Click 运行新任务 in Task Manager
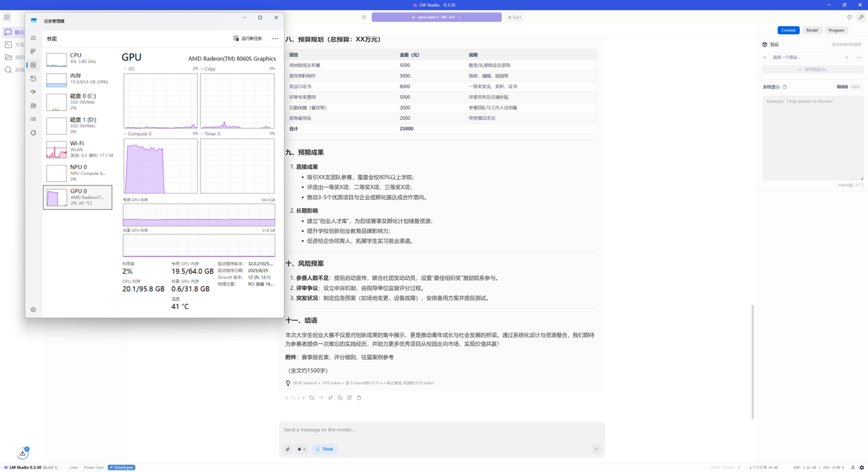Viewport: 868px width, 472px height. pos(248,38)
